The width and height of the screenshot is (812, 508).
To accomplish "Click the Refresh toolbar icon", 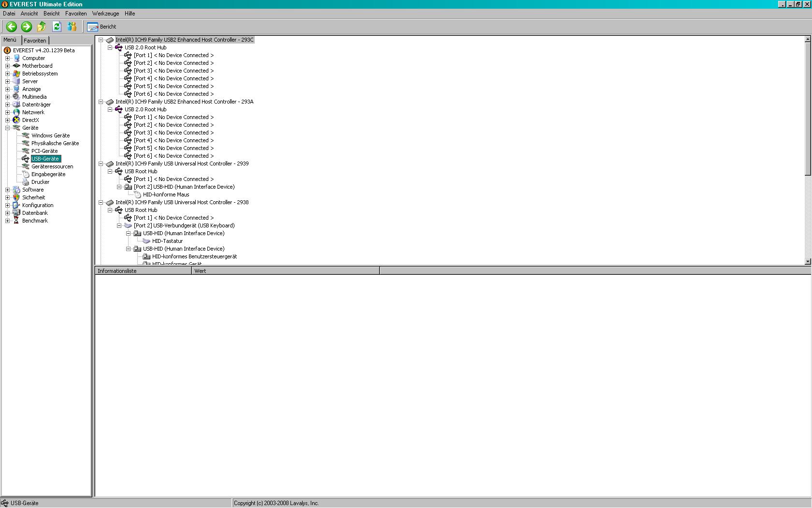I will tap(57, 27).
